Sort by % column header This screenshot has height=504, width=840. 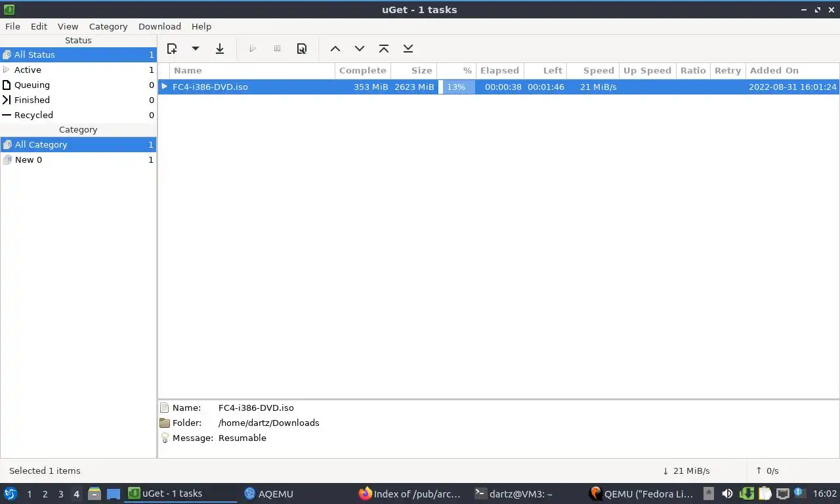457,70
